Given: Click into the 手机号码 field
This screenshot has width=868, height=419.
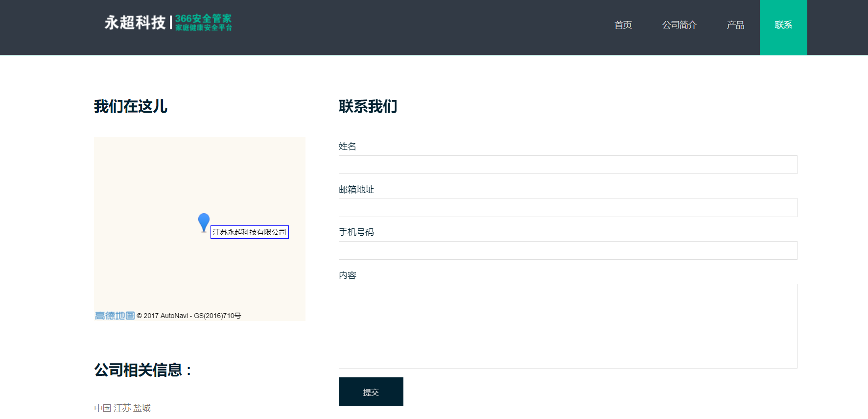Looking at the screenshot, I should click(x=568, y=250).
